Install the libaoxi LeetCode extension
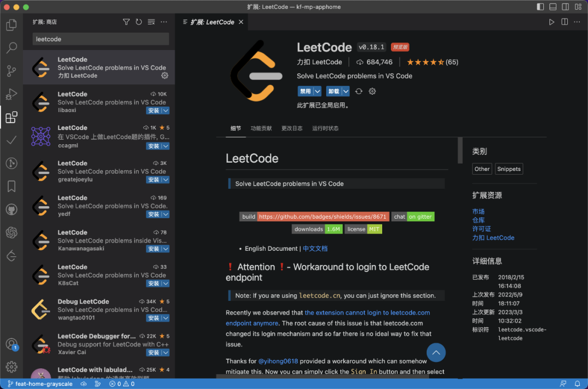This screenshot has height=389, width=588. [x=154, y=110]
